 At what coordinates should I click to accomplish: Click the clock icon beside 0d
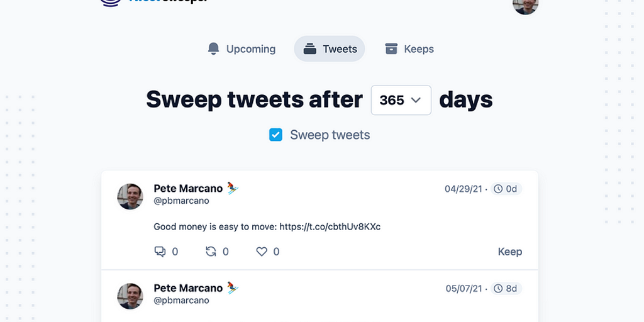(498, 189)
